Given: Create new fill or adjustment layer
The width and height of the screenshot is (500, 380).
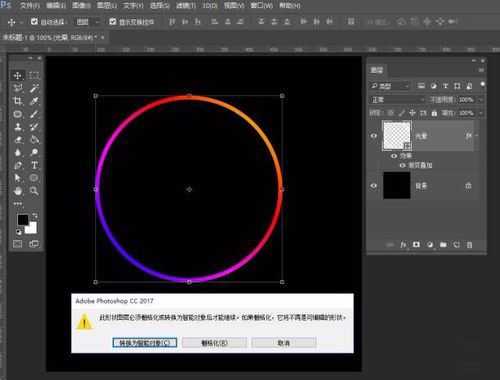Looking at the screenshot, I should 430,245.
